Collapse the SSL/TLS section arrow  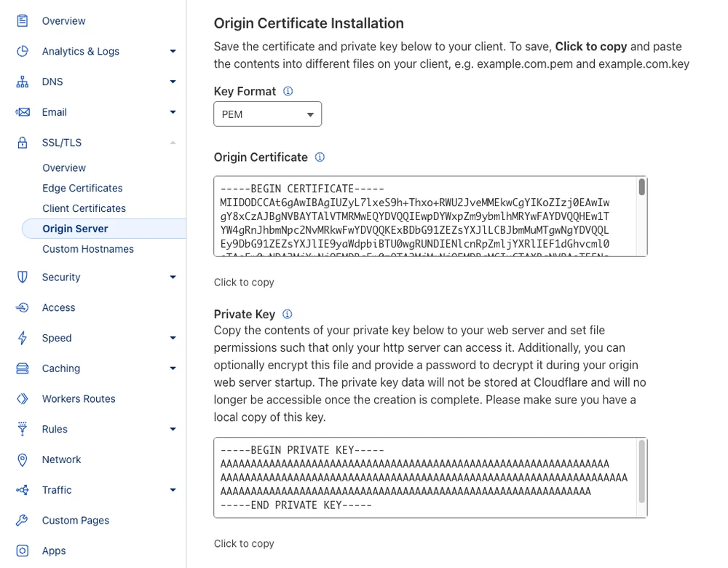point(173,143)
